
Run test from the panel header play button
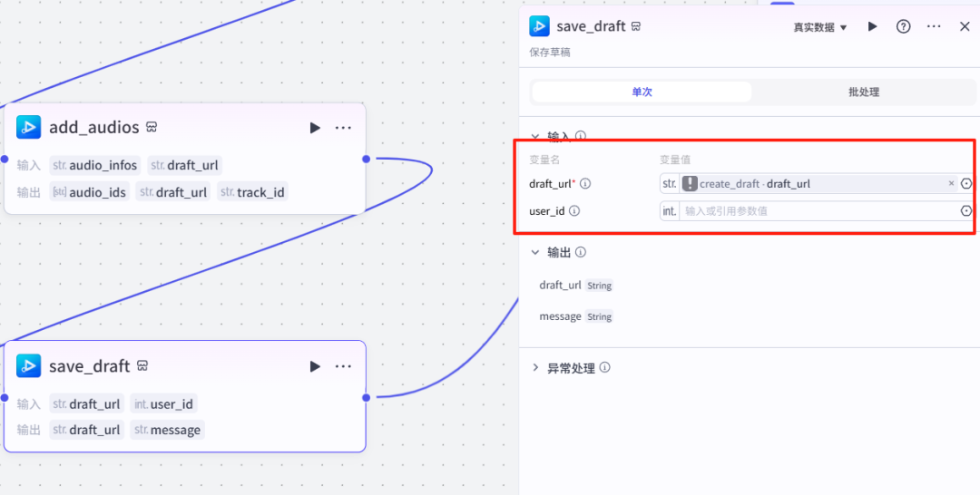click(x=873, y=27)
